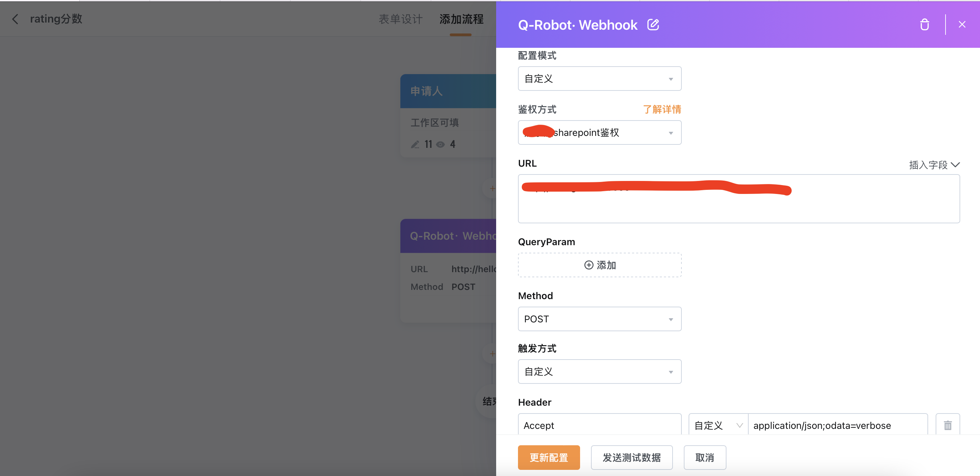
Task: Click 发送测试数据 button
Action: pyautogui.click(x=632, y=457)
